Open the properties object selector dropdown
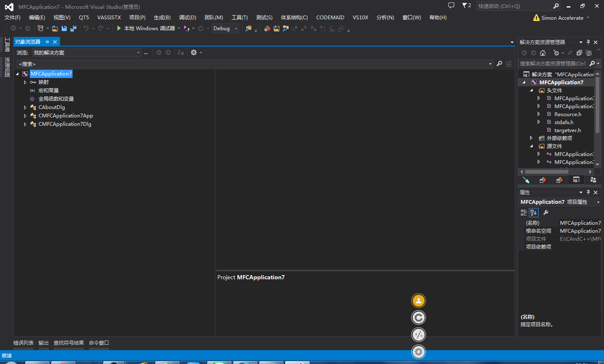Viewport: 604px width, 364px height. [598, 202]
